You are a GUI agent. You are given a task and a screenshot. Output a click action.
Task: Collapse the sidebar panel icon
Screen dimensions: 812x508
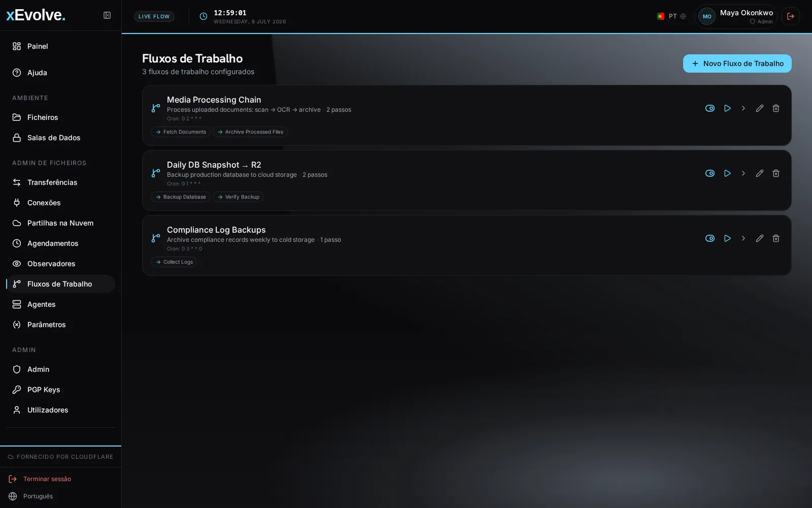[x=107, y=15]
